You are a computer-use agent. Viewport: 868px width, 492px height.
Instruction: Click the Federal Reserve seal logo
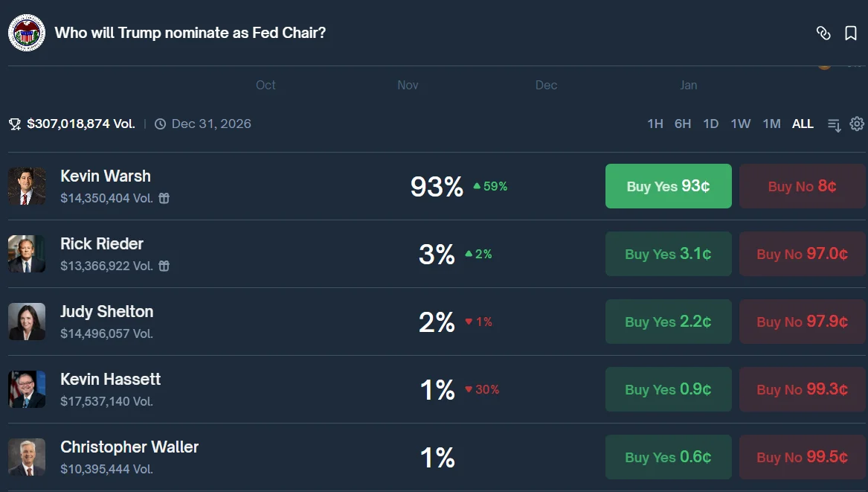(x=27, y=33)
